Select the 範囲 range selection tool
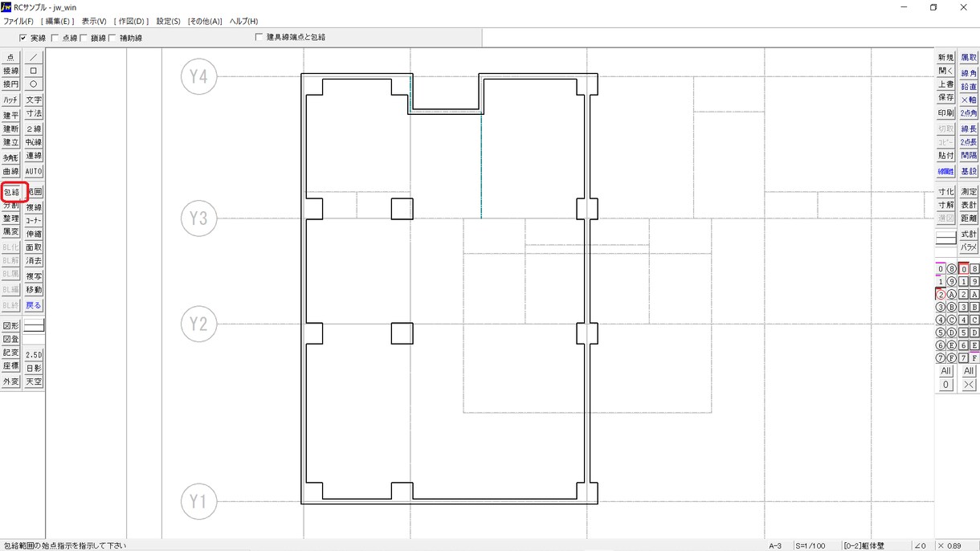980x551 pixels. 35,193
